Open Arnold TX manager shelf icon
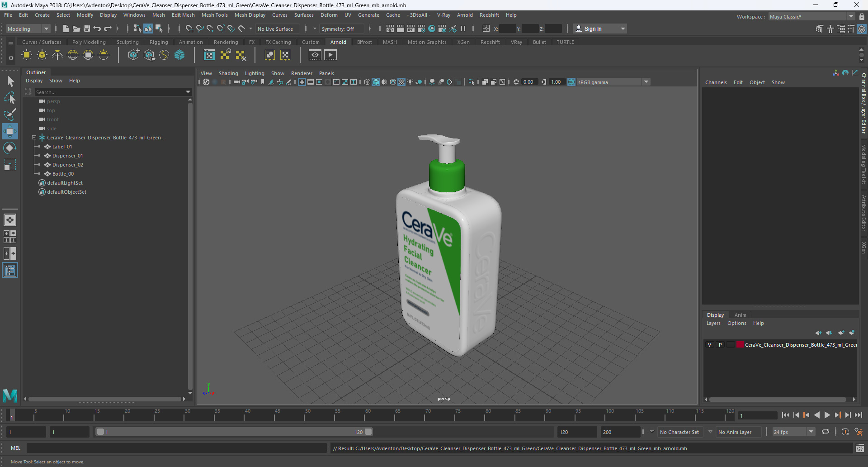Image resolution: width=868 pixels, height=467 pixels. click(209, 55)
